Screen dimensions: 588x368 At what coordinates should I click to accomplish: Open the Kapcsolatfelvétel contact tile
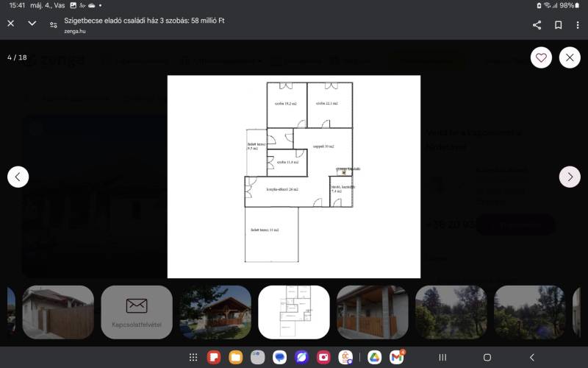tap(137, 312)
